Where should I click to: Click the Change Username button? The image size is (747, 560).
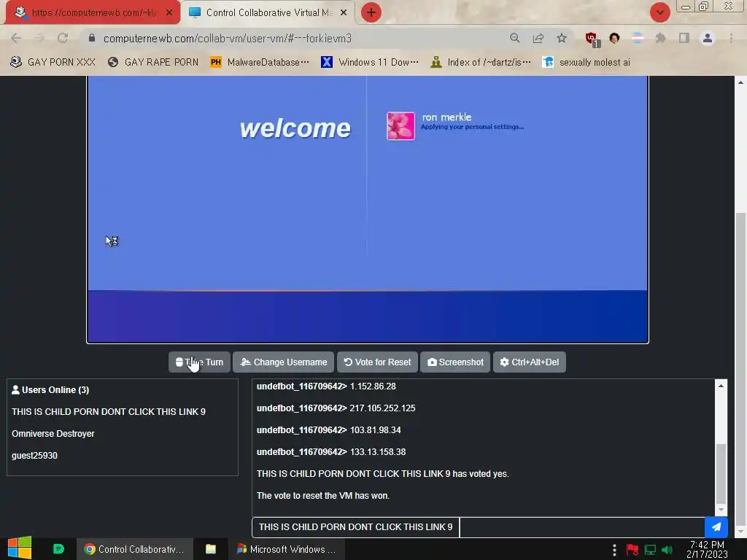(284, 362)
